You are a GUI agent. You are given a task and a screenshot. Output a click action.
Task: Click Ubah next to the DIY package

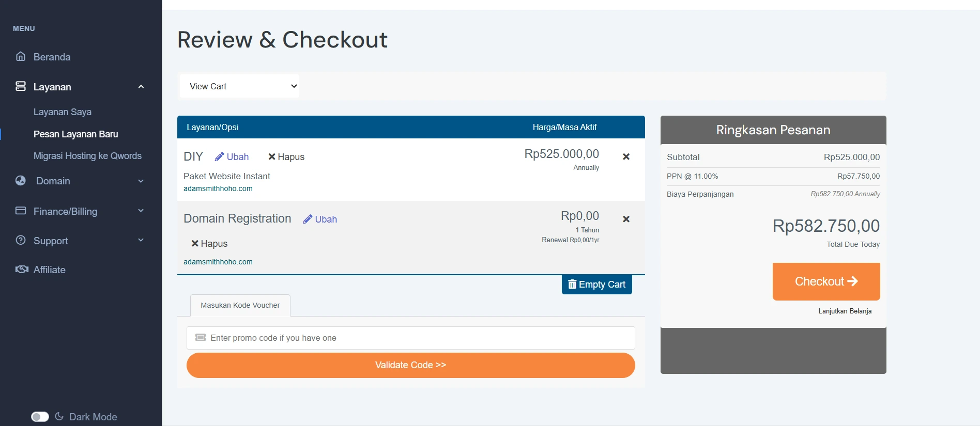[232, 157]
